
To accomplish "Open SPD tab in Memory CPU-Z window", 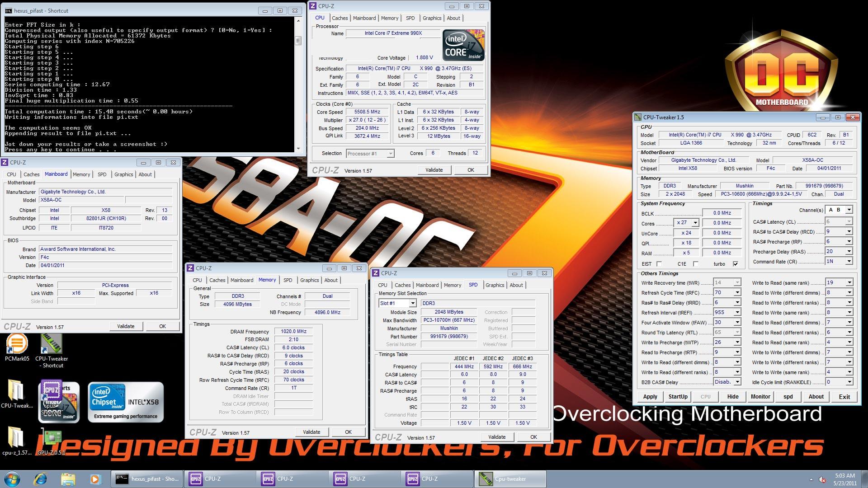I will tap(288, 280).
